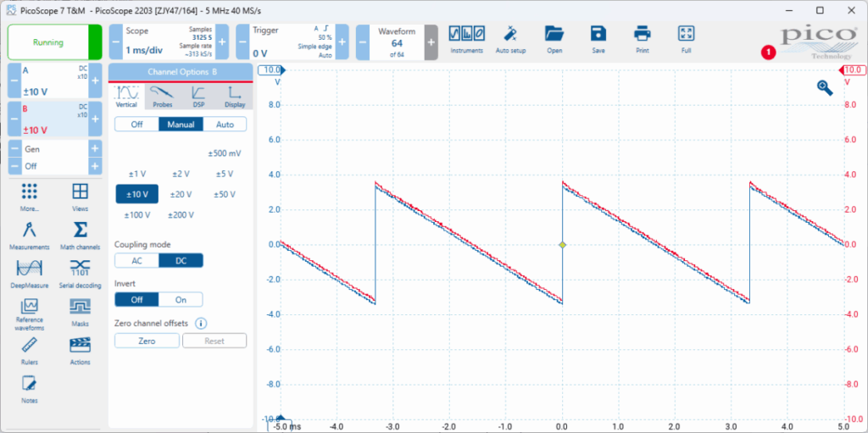Stop capture via the Running button
Screen dimensions: 868x433
(54, 42)
